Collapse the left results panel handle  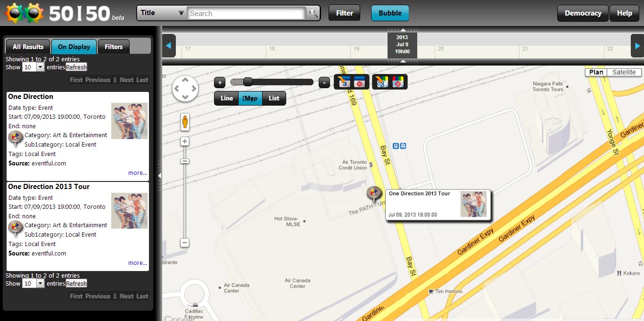point(159,175)
